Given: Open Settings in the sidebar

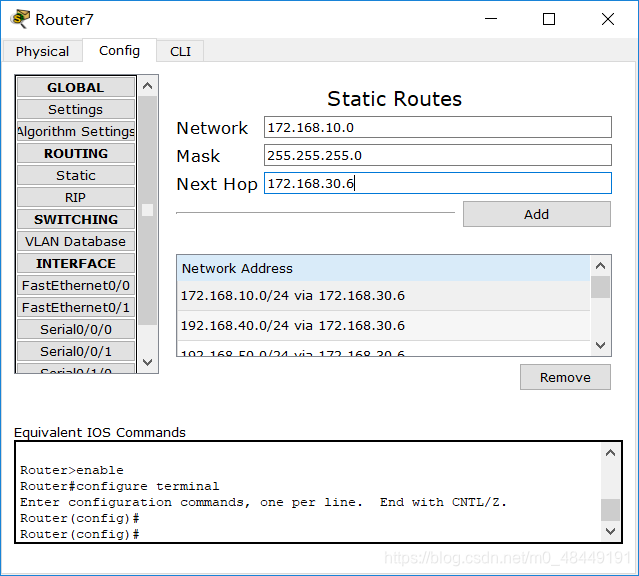Looking at the screenshot, I should pyautogui.click(x=76, y=109).
